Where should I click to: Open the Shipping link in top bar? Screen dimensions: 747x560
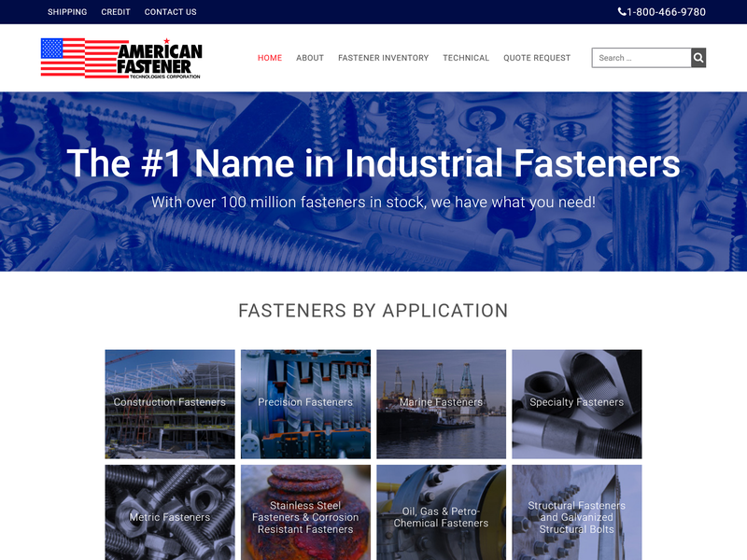point(67,12)
